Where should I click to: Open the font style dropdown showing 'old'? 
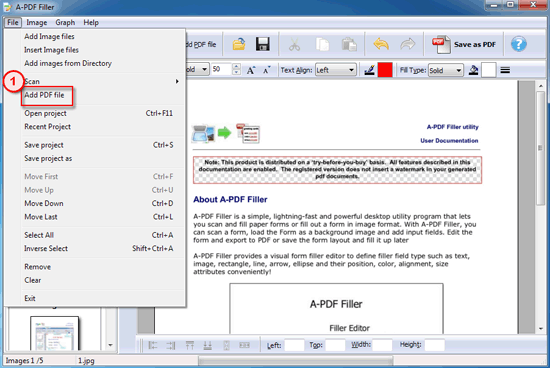tap(198, 70)
